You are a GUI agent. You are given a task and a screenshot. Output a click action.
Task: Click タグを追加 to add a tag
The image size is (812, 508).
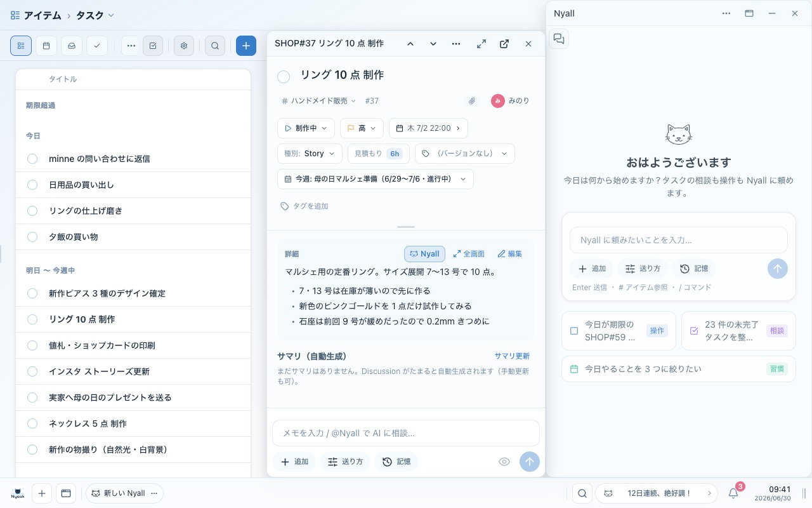click(x=304, y=206)
